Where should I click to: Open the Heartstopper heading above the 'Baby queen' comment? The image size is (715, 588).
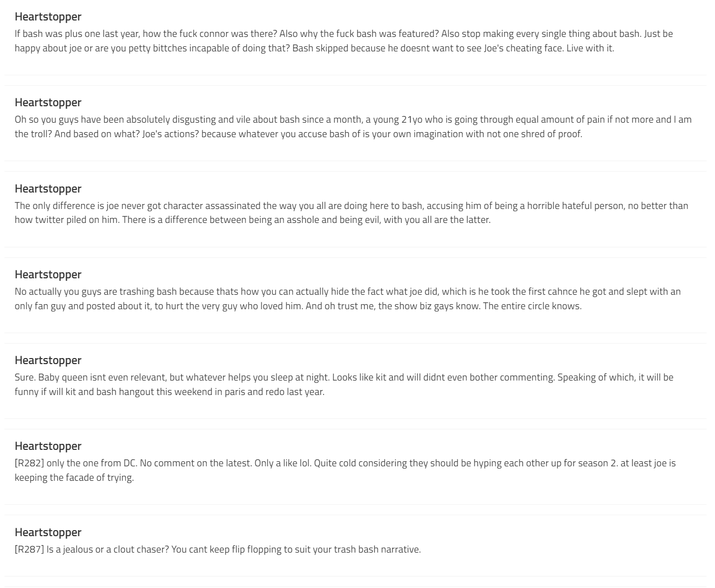point(48,360)
